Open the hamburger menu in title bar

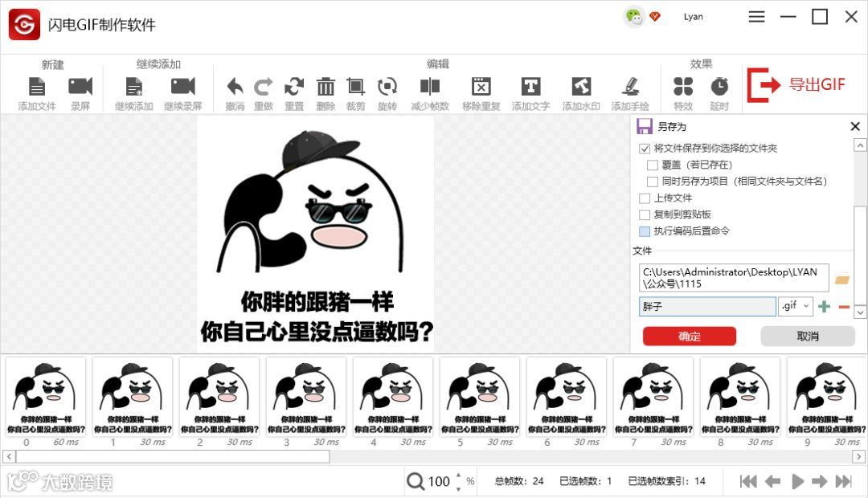pyautogui.click(x=756, y=17)
